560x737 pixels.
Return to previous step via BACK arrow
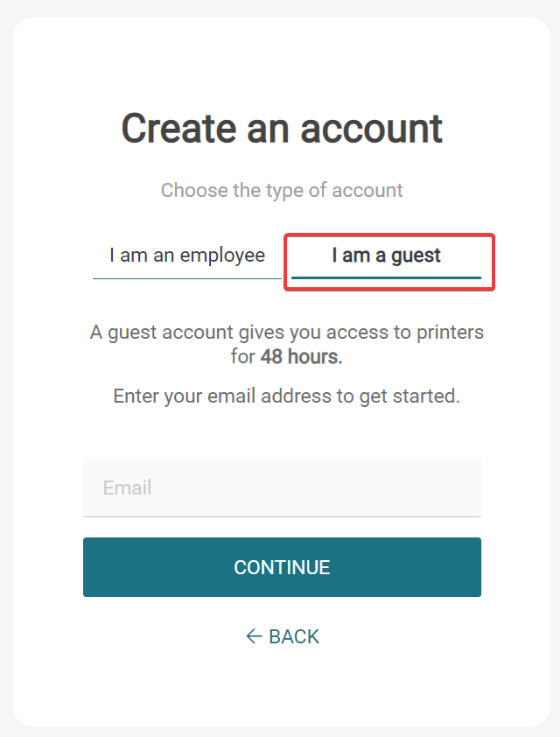pos(254,636)
